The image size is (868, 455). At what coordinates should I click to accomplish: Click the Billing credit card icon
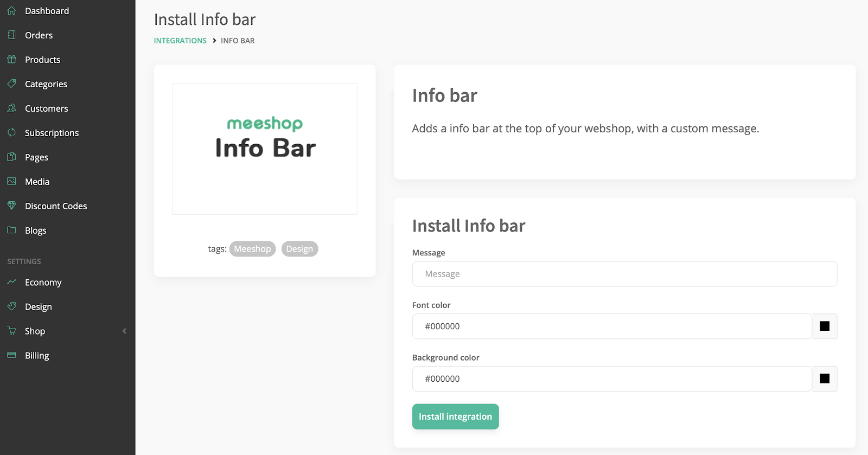point(11,355)
